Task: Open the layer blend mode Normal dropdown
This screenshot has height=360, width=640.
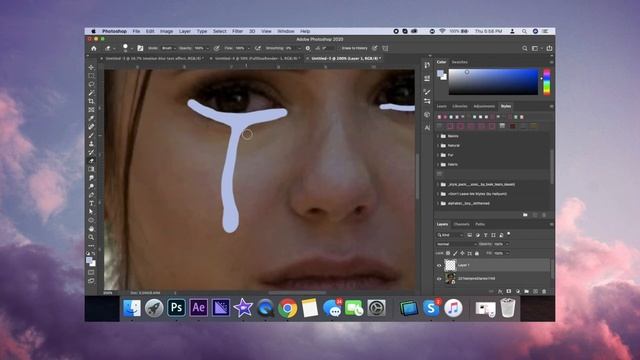Action: (456, 244)
